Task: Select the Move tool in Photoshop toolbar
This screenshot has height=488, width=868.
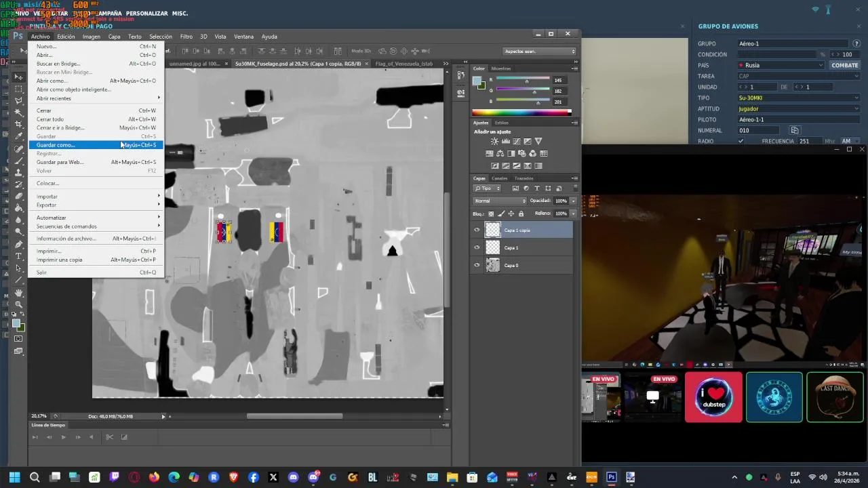Action: 19,76
